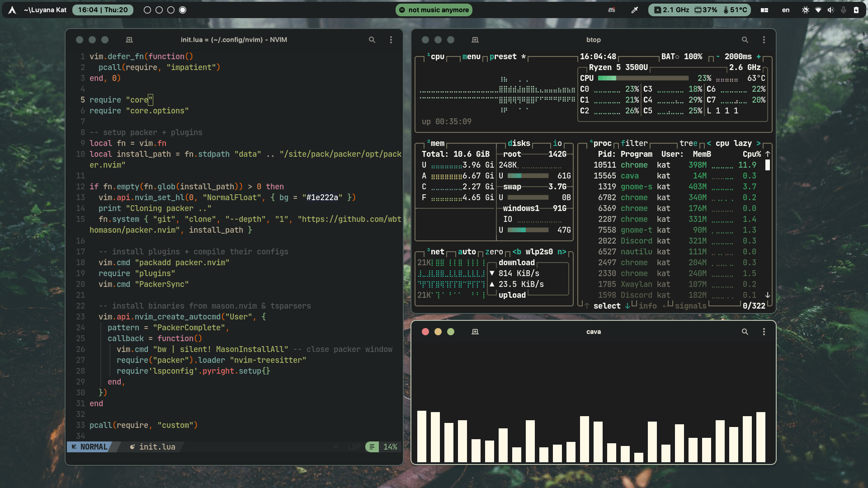868x488 pixels.
Task: Open the btop preset selector
Action: (508, 56)
